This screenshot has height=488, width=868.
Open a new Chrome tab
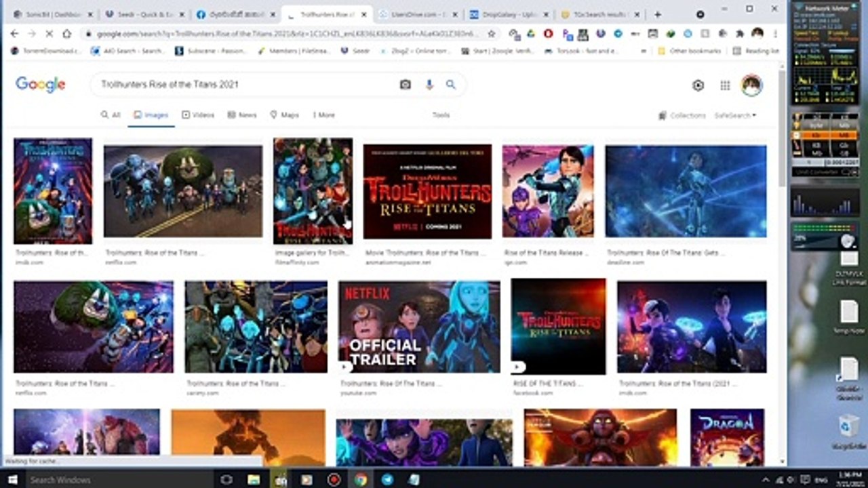(x=657, y=14)
